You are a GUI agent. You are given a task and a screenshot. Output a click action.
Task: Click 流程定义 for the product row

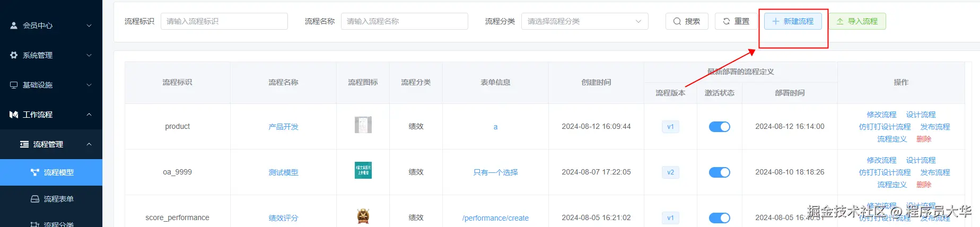892,139
